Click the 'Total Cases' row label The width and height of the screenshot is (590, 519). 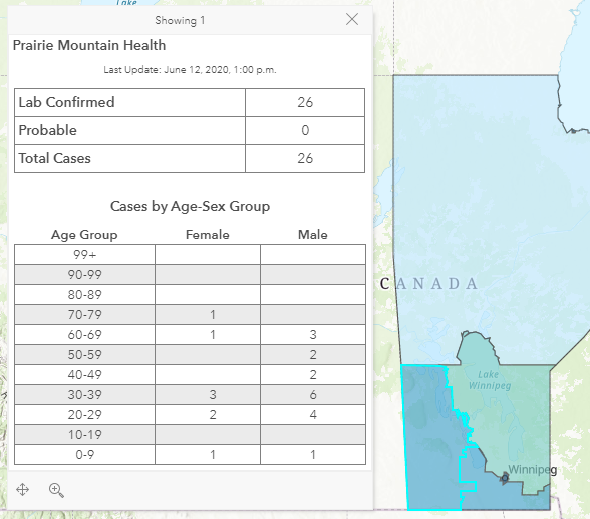click(x=55, y=158)
